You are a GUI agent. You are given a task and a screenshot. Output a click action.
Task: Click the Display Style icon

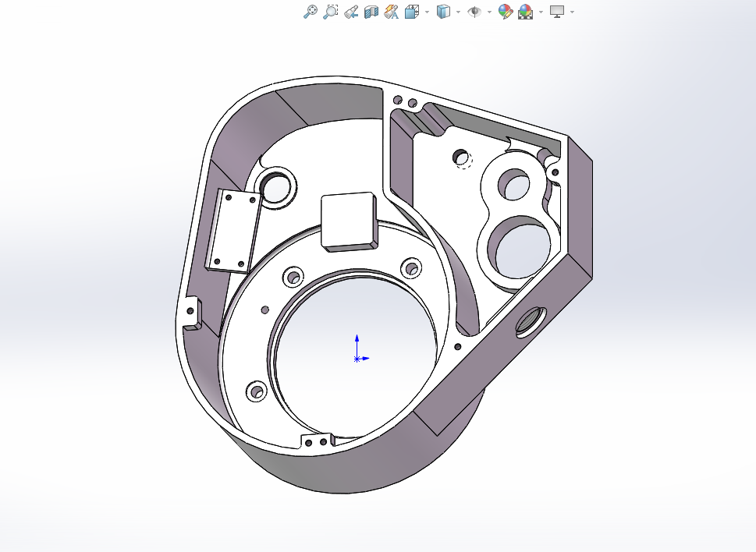pyautogui.click(x=443, y=12)
